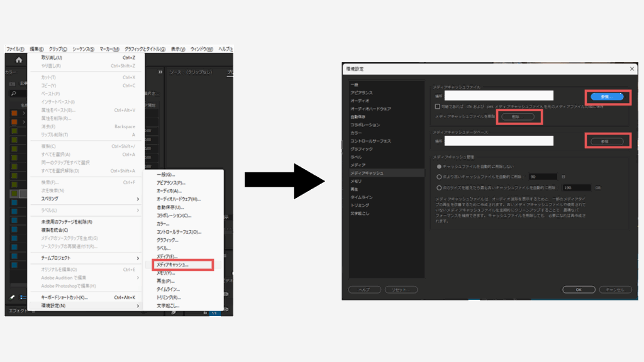The height and width of the screenshot is (362, 644).
Task: Open the シーケンス menu in menu bar
Action: pyautogui.click(x=83, y=49)
